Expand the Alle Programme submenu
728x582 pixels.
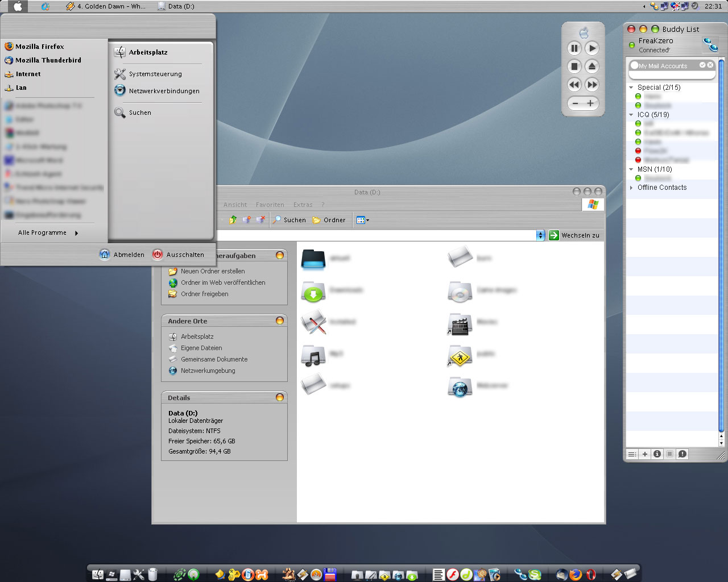(48, 232)
